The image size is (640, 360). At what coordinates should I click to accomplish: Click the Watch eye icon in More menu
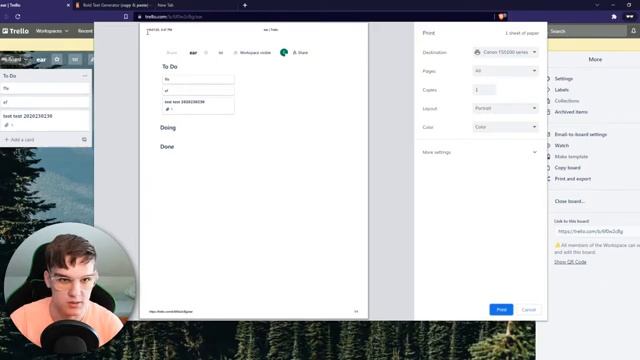tap(548, 146)
